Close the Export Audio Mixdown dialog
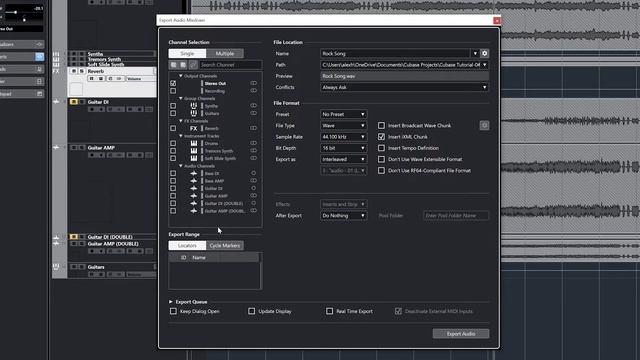640x360 pixels. pyautogui.click(x=497, y=20)
